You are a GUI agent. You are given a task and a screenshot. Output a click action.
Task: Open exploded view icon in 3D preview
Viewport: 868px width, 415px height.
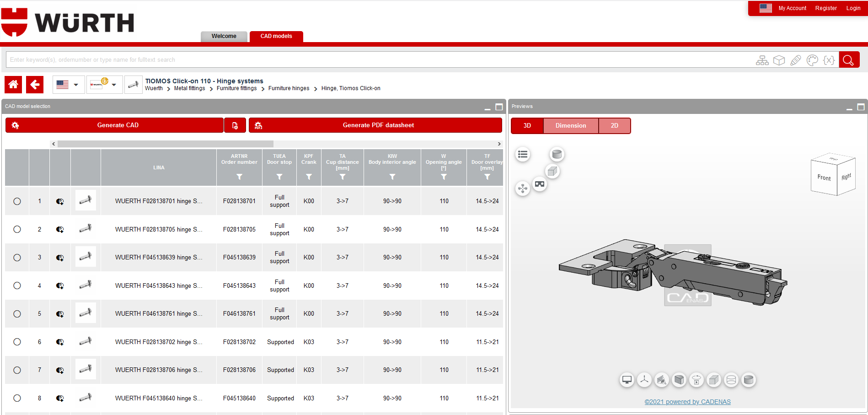523,189
